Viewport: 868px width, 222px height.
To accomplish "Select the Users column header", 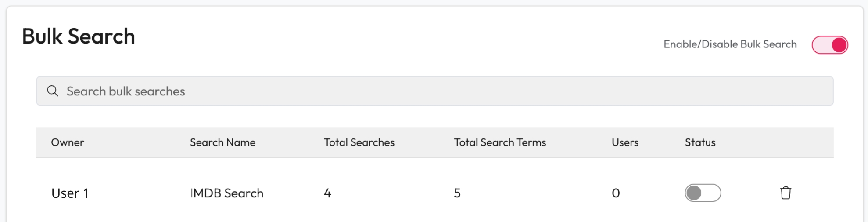I will click(x=625, y=142).
